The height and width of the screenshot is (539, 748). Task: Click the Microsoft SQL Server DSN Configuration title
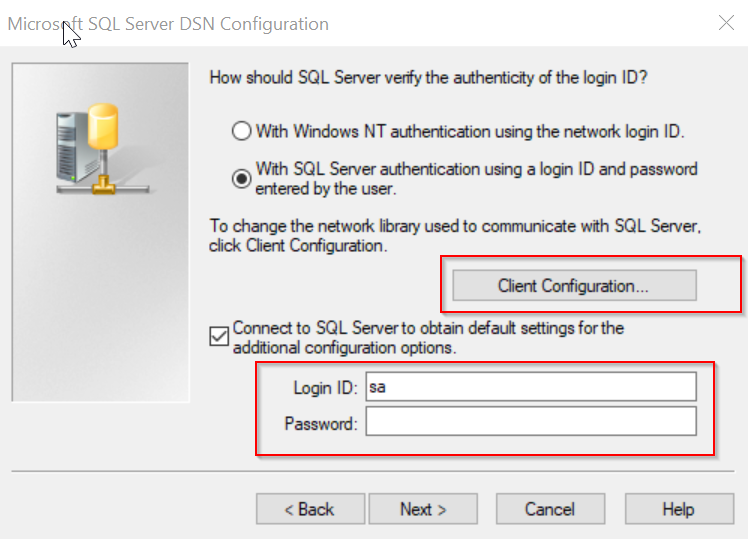pos(168,24)
